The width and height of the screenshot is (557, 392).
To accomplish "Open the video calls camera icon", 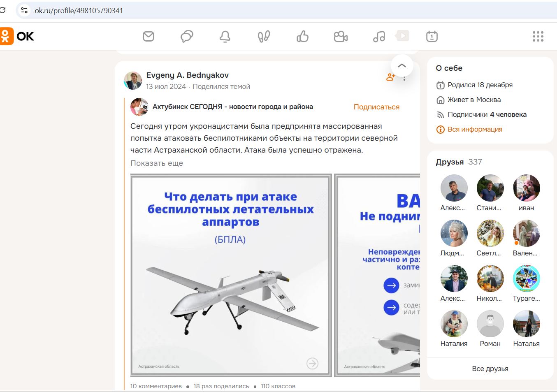I will pos(340,36).
